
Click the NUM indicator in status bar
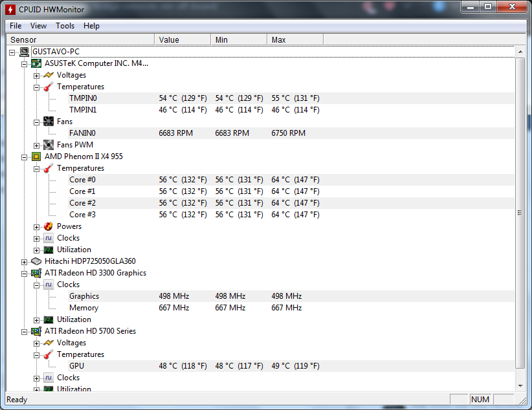coord(480,400)
